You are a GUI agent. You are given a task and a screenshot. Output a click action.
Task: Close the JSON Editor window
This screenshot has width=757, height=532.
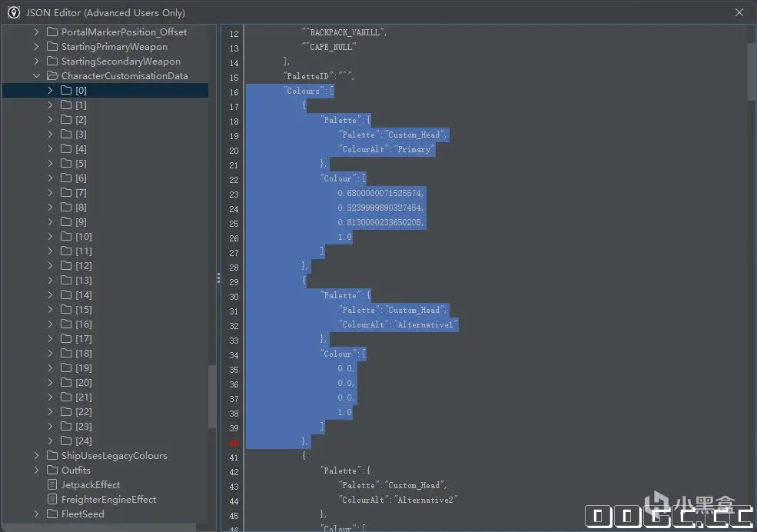[x=739, y=12]
